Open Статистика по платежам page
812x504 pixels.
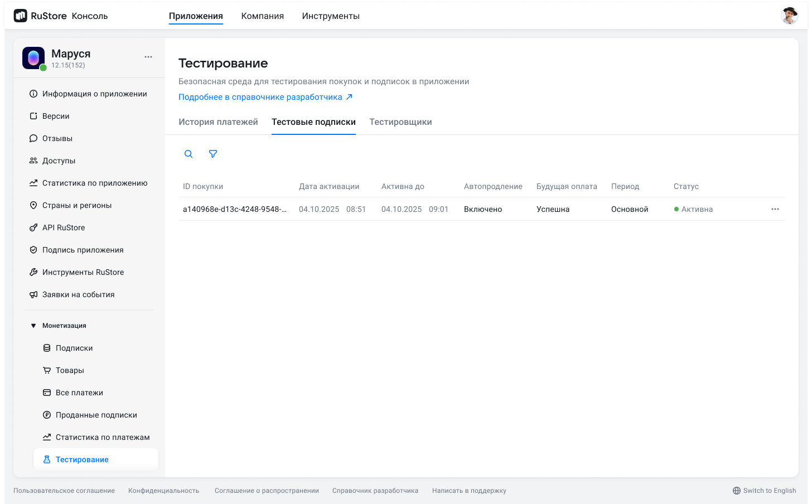coord(103,437)
